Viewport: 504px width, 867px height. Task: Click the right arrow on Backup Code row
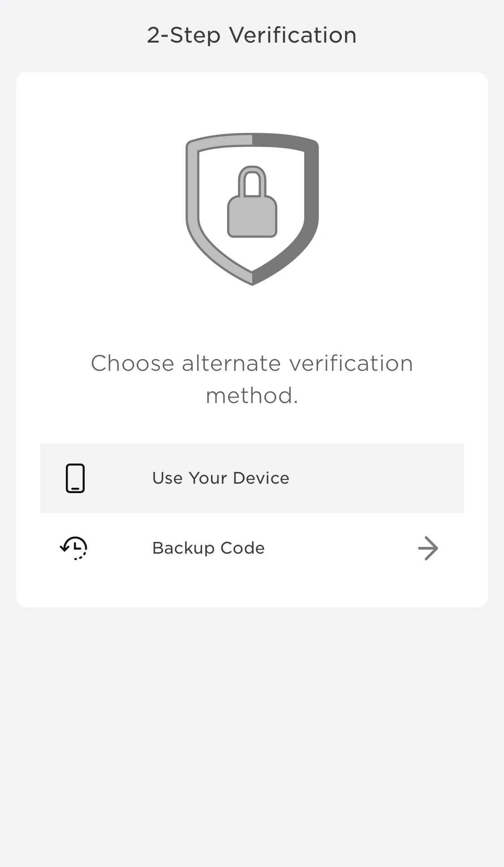click(x=428, y=548)
